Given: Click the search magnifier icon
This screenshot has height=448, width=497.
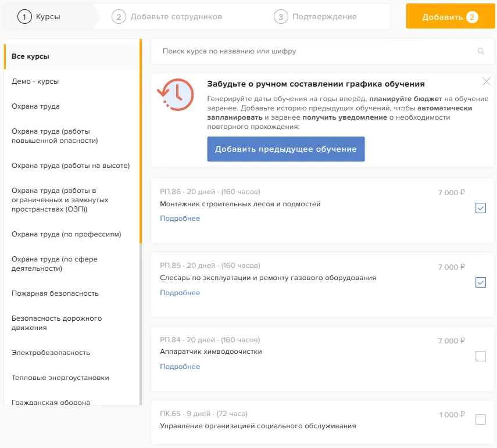Looking at the screenshot, I should click(x=481, y=51).
